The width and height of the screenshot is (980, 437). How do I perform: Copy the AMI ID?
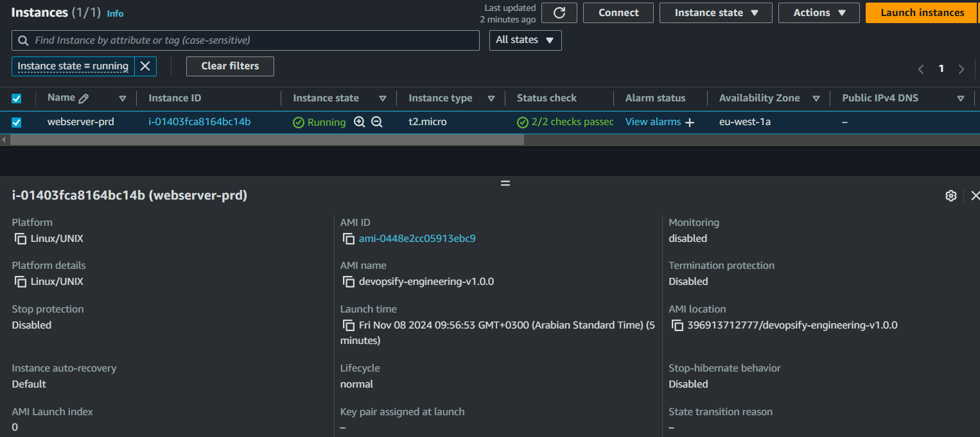(349, 239)
